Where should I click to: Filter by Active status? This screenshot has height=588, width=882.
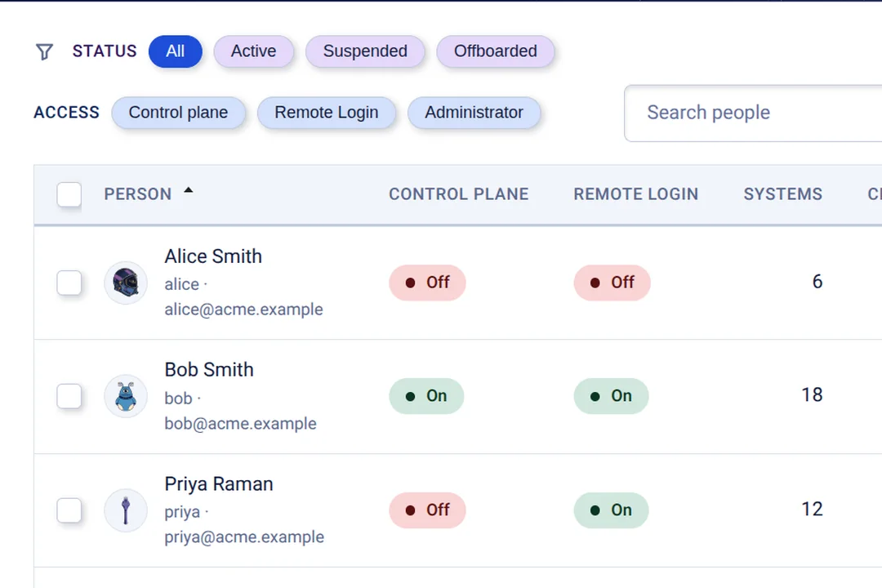pos(254,51)
